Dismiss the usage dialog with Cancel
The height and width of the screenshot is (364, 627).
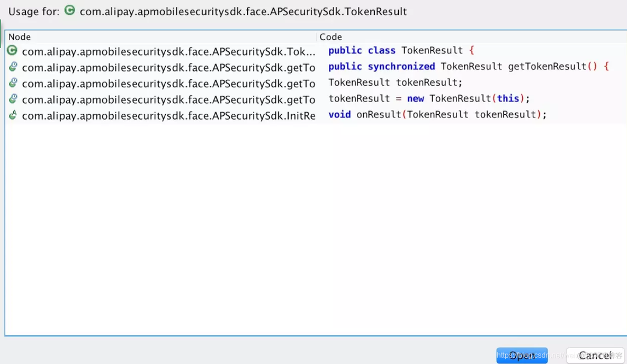coord(595,355)
